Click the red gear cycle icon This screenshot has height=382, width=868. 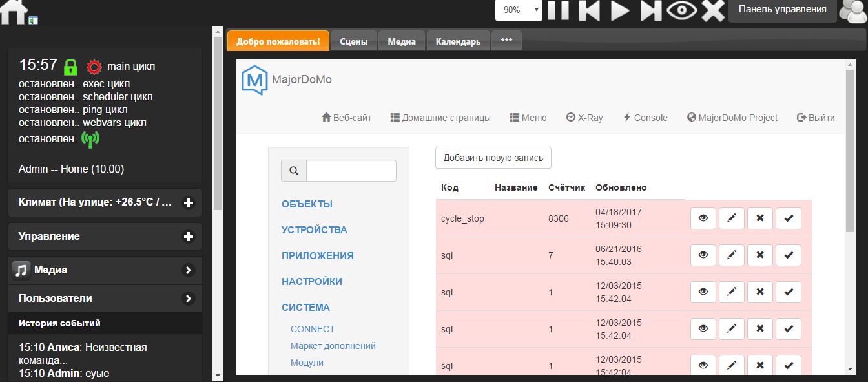(x=95, y=66)
